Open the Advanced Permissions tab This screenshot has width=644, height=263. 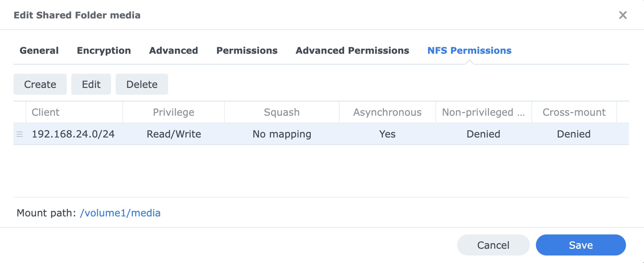click(x=352, y=51)
